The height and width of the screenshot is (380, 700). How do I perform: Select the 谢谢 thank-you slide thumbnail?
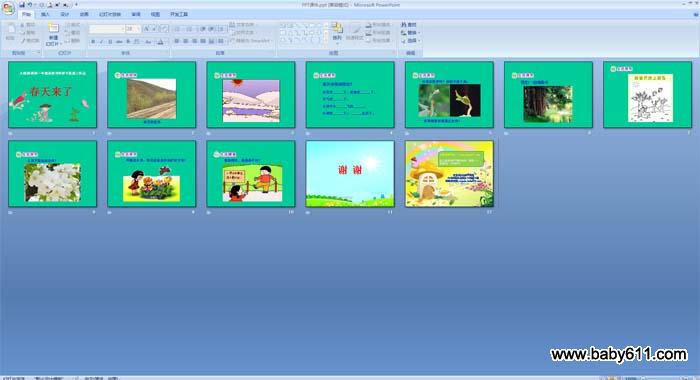(x=350, y=174)
